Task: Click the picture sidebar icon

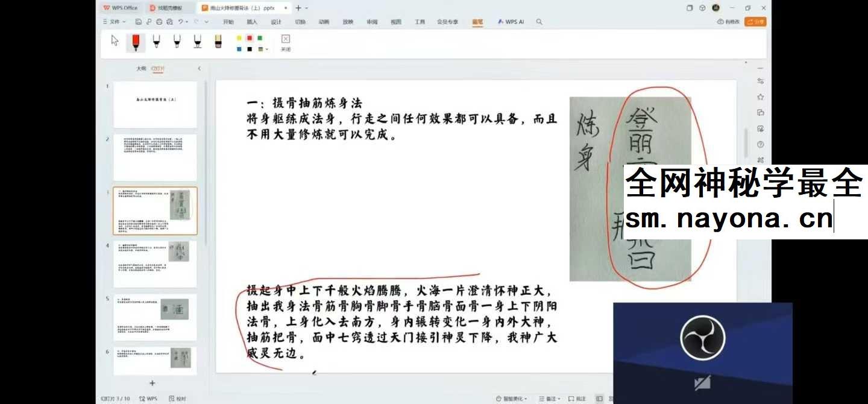Action: click(x=761, y=128)
